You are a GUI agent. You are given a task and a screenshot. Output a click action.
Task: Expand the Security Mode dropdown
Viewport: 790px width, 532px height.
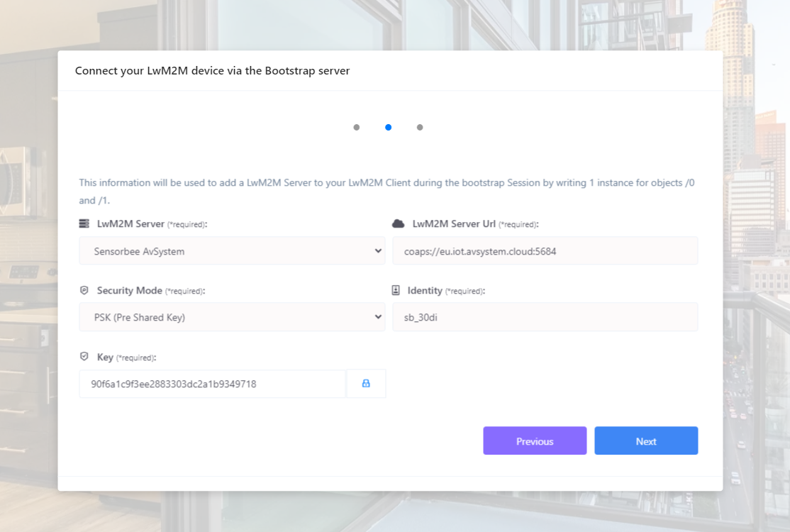click(232, 317)
